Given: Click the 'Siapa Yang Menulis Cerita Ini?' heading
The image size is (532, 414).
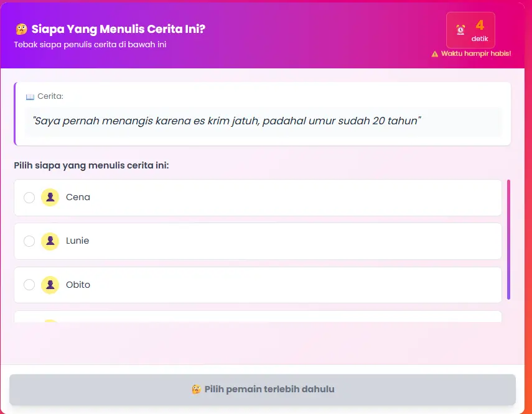Looking at the screenshot, I should 118,29.
